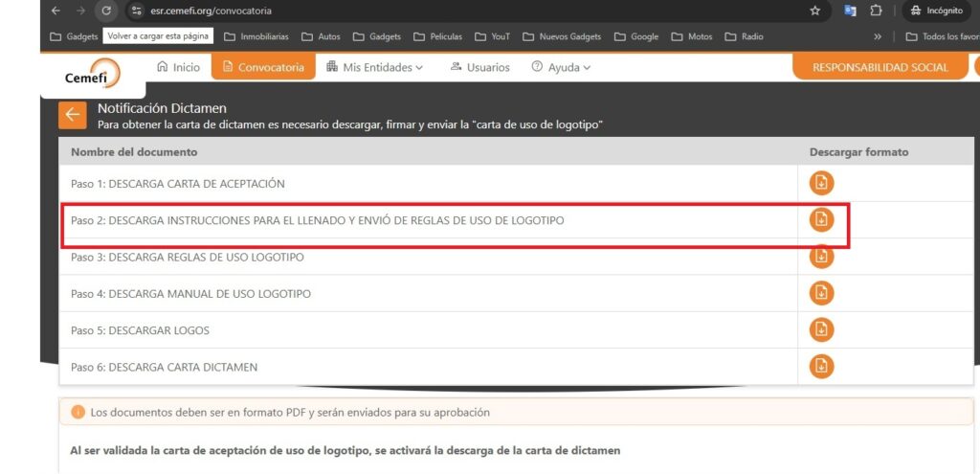Reload the page with the refresh button

click(x=105, y=11)
